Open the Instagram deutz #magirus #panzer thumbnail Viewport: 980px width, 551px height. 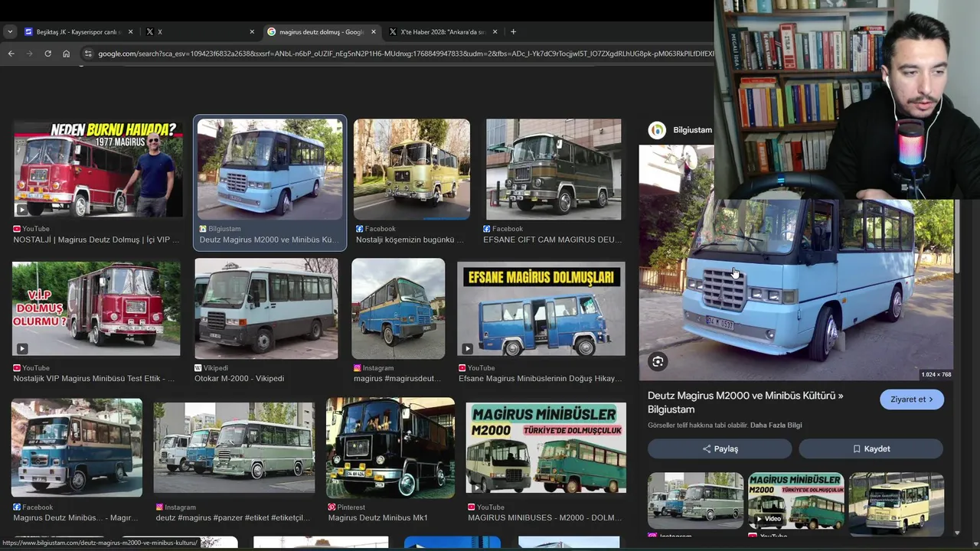pyautogui.click(x=234, y=448)
